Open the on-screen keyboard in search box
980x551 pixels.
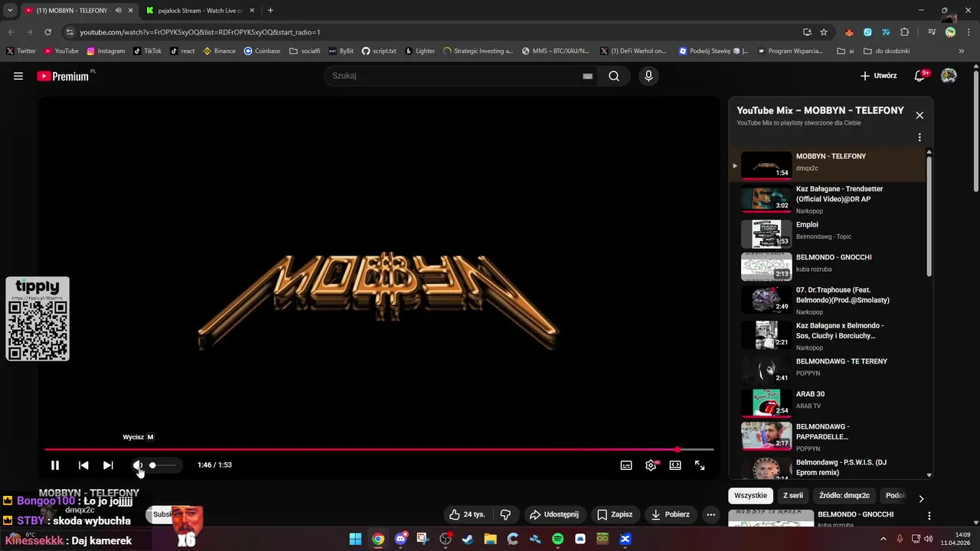pos(587,76)
